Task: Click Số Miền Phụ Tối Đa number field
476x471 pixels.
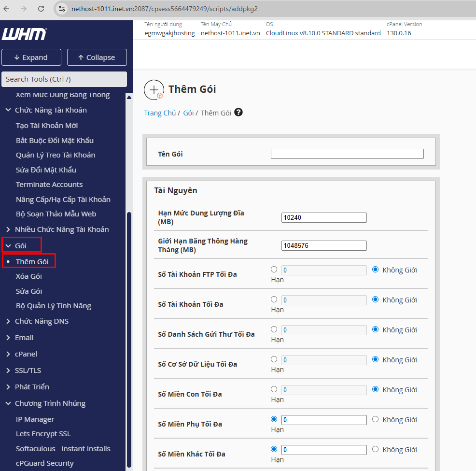Action: [324, 420]
